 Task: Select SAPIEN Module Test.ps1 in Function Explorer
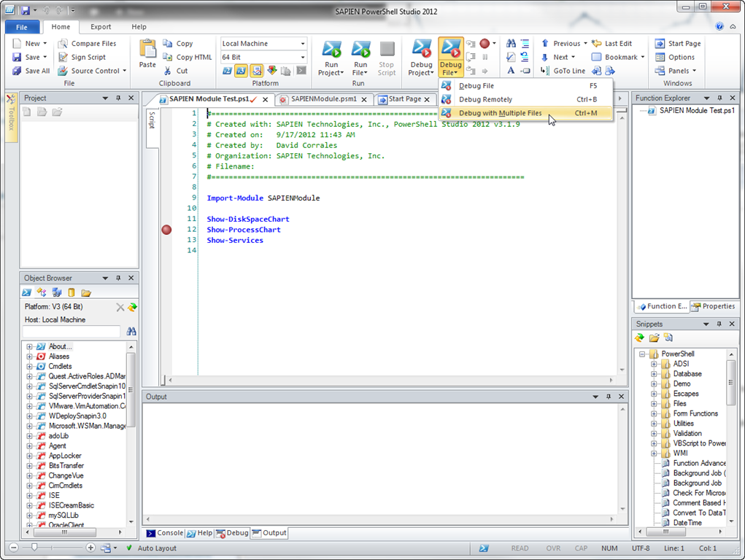[697, 110]
